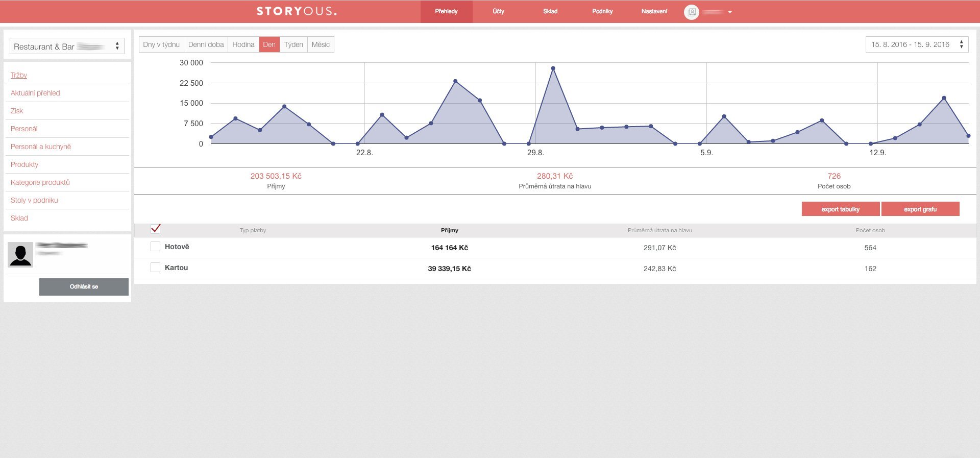The width and height of the screenshot is (980, 458).
Task: Click the 164 164 Kč cash income cell
Action: (x=449, y=248)
